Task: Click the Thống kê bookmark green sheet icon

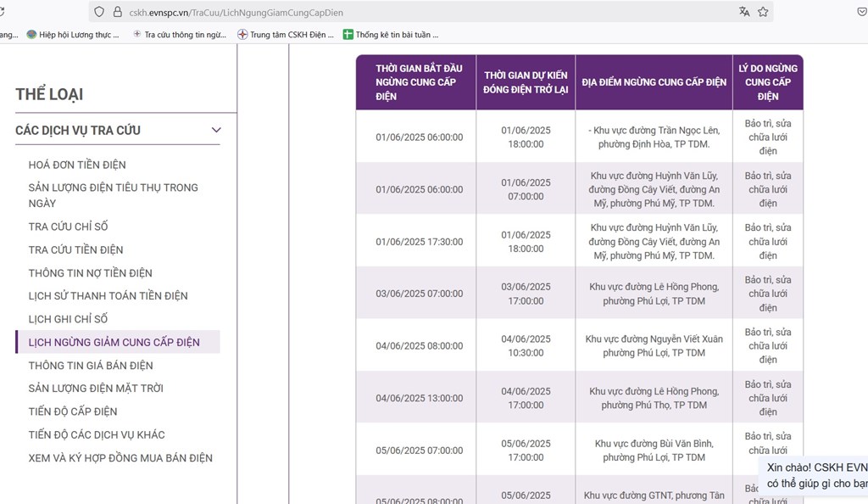Action: click(x=348, y=34)
